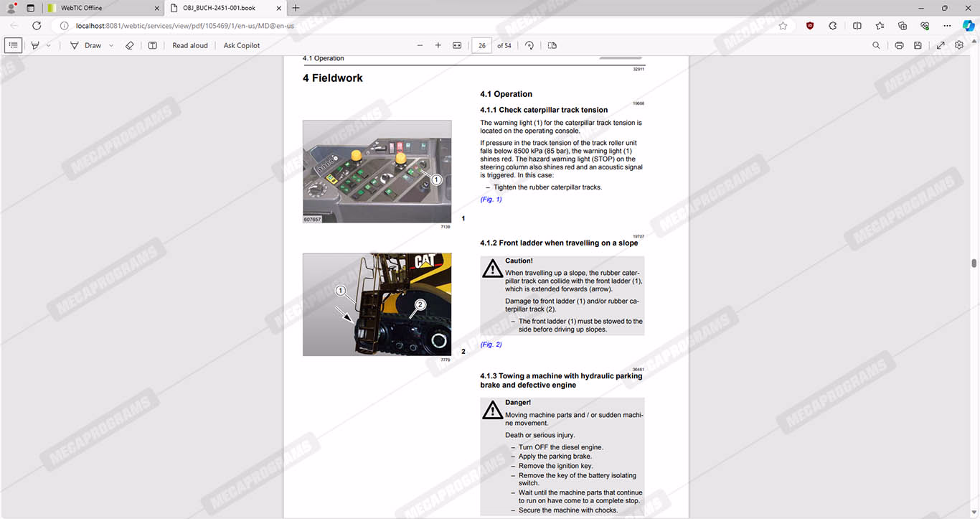Select the Highlight tool in PDF toolbar
Image resolution: width=980 pixels, height=519 pixels.
[34, 45]
